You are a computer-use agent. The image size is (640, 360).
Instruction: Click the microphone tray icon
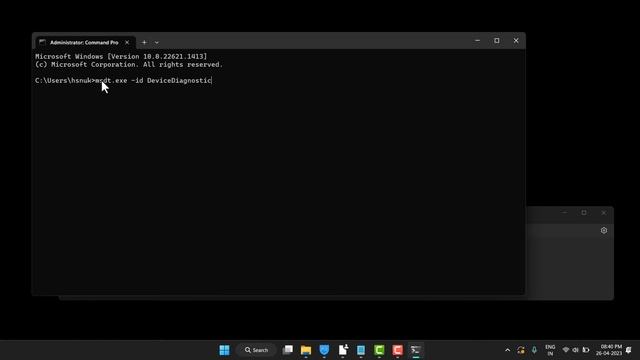click(534, 350)
